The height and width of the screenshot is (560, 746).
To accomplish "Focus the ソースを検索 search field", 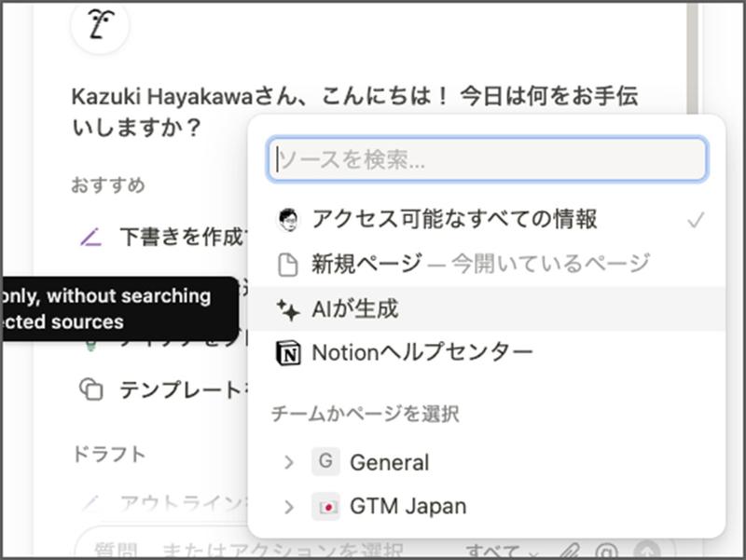I will [x=487, y=159].
